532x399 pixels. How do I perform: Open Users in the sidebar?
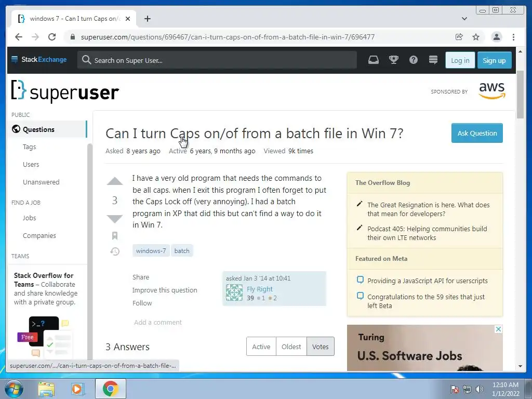tap(31, 165)
